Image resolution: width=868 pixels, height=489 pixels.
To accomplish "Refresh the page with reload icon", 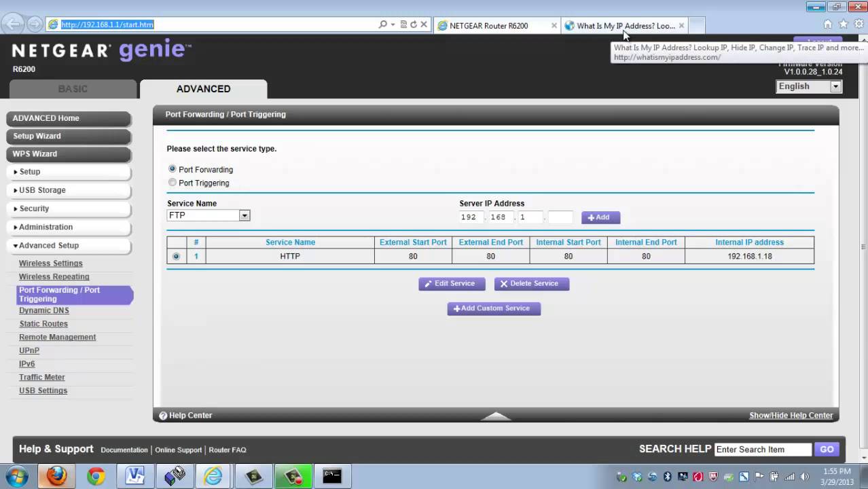I will point(413,24).
